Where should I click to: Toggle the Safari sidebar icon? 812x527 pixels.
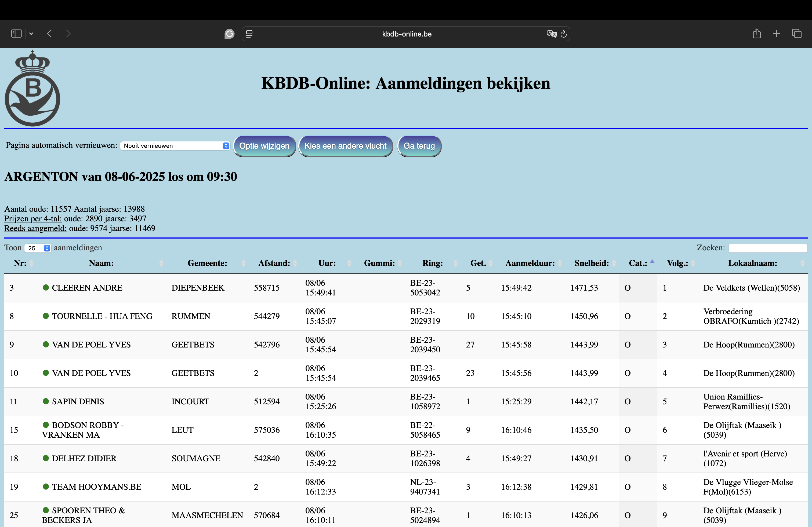pyautogui.click(x=16, y=33)
